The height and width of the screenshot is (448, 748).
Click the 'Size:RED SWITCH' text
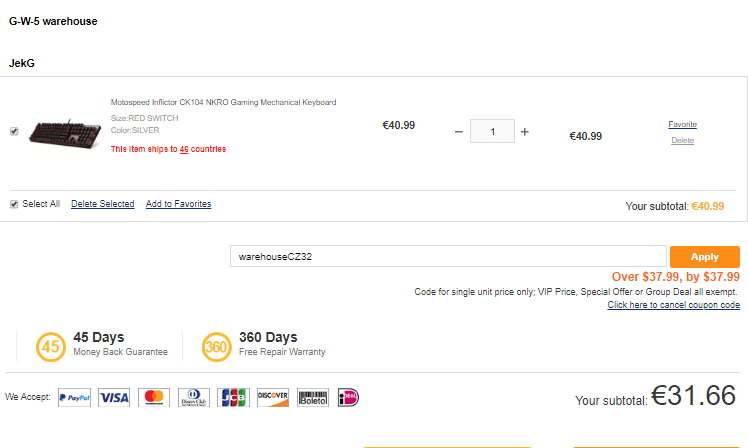point(145,118)
